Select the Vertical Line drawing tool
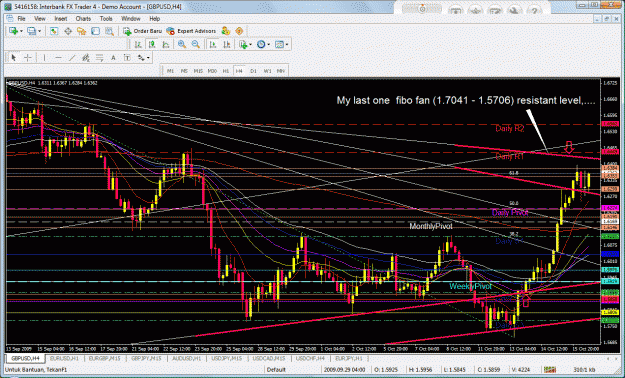 point(44,58)
